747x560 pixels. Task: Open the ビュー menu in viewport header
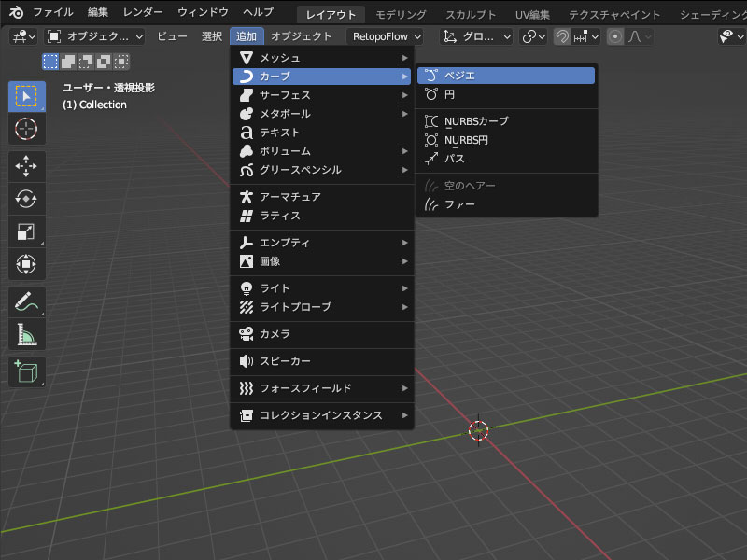click(x=172, y=36)
